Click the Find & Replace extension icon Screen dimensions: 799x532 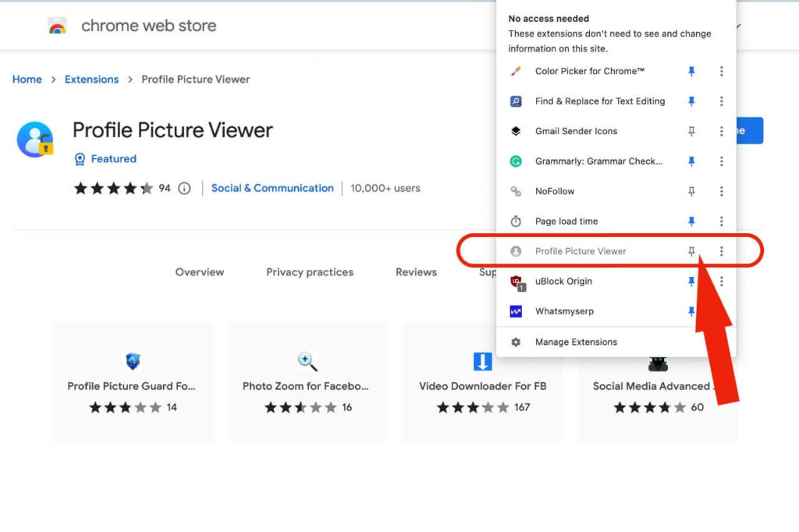pyautogui.click(x=516, y=101)
